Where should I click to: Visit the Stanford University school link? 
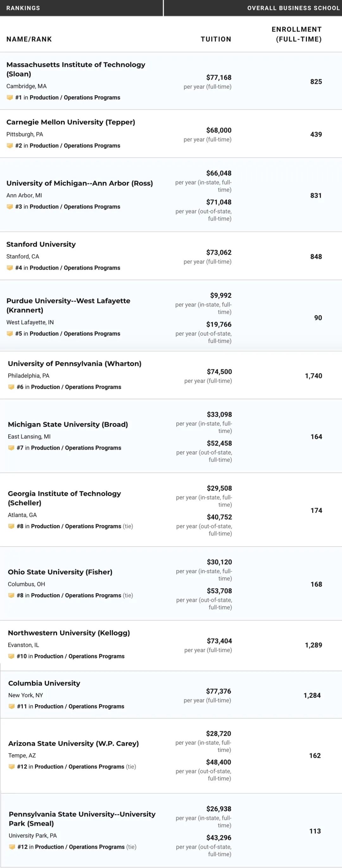click(41, 244)
